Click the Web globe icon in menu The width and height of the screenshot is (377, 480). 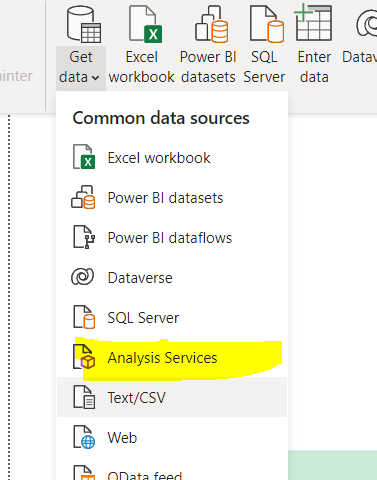point(84,437)
